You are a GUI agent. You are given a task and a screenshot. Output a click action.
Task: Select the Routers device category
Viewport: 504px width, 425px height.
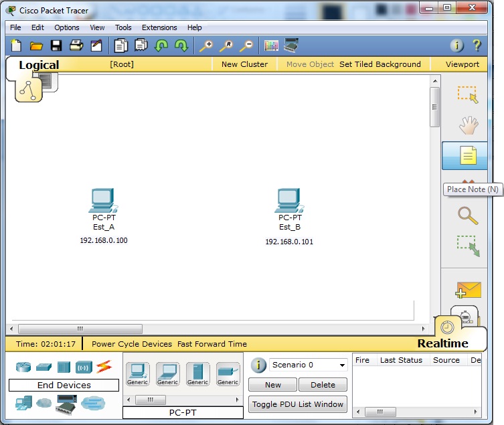point(23,367)
